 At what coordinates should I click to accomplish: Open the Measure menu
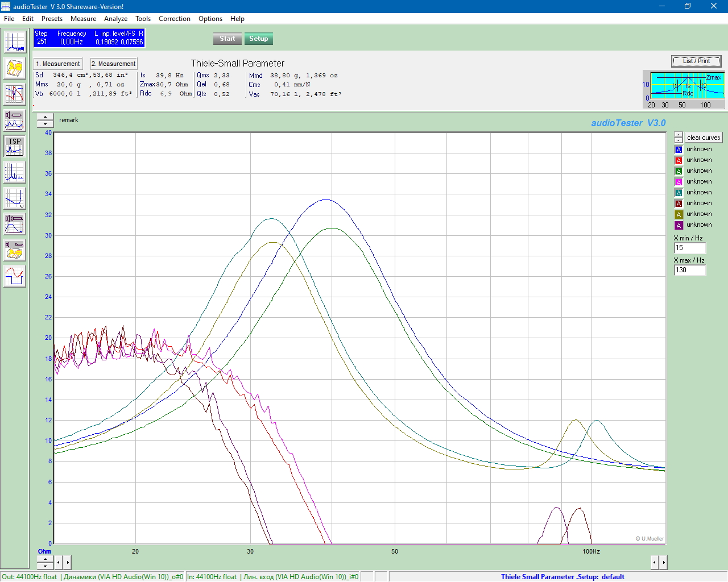point(83,19)
